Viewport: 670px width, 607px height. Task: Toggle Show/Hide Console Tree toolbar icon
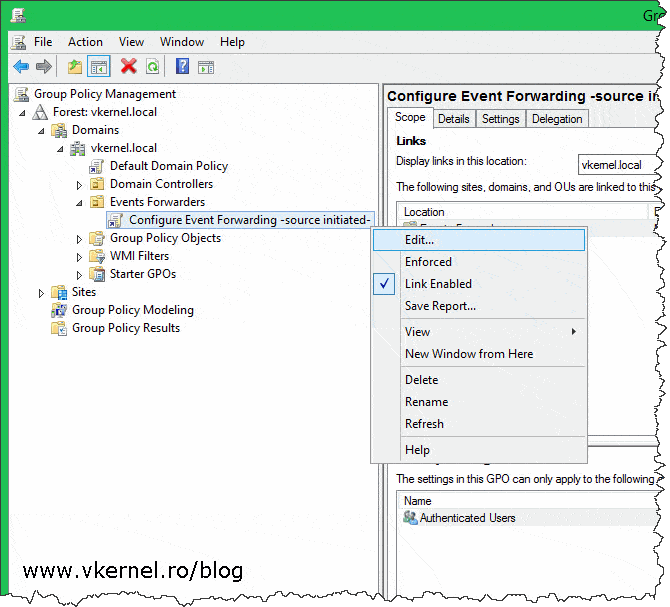(x=99, y=67)
